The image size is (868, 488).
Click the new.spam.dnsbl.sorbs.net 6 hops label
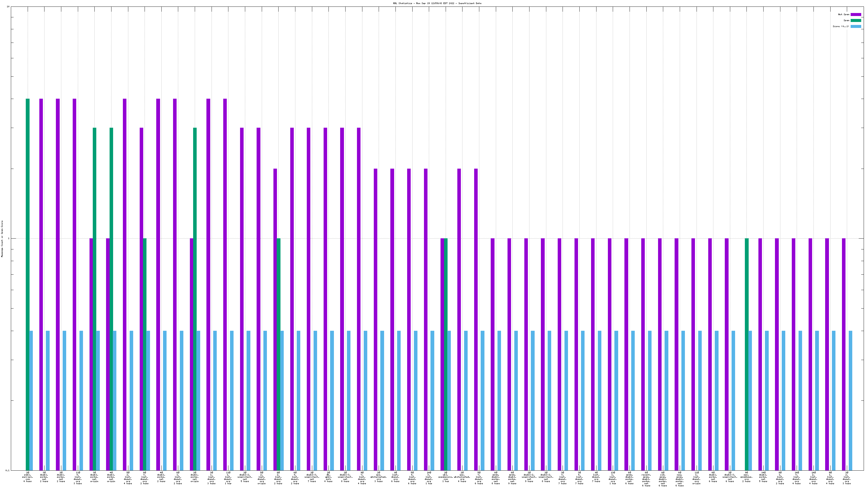680,479
